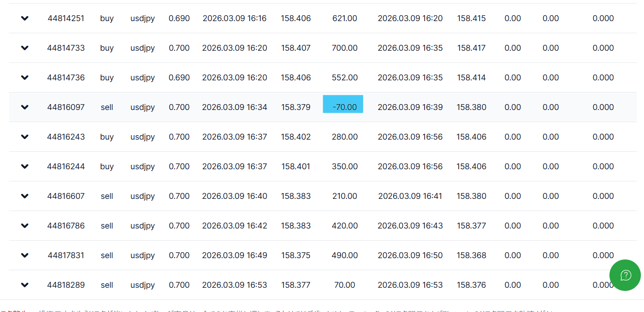Click the 0.690 lot size of order 44814736
644x312 pixels.
pyautogui.click(x=179, y=78)
